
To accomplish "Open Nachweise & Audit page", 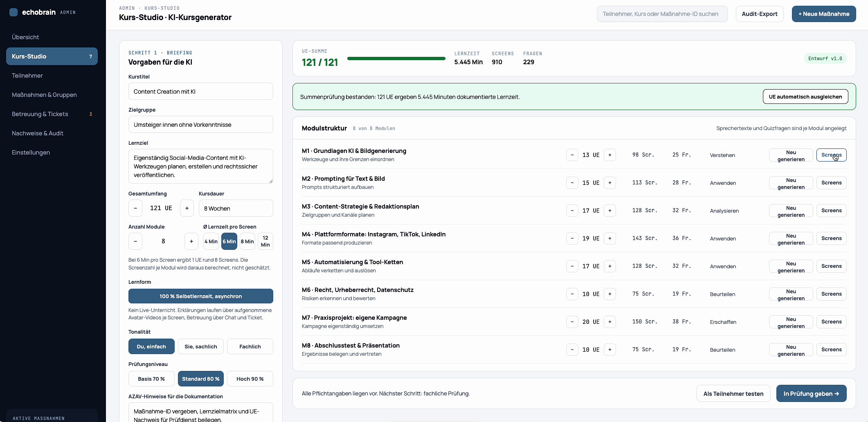I will 52,133.
